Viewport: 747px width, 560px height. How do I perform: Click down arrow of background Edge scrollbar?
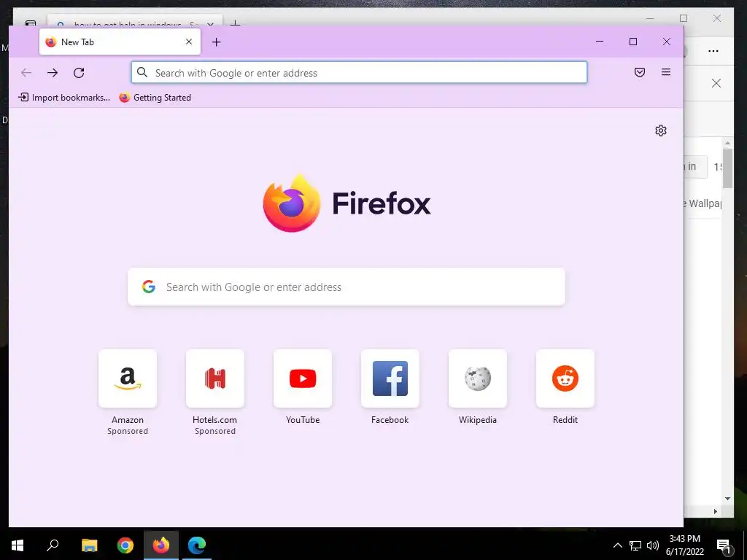coord(727,499)
